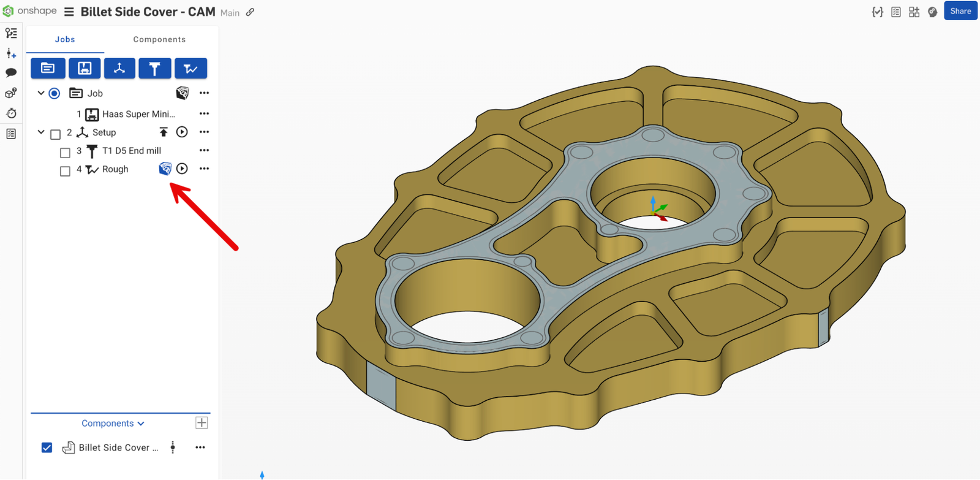The image size is (980, 480).
Task: Open the curly-brace checkmark icon in top bar
Action: pos(877,12)
